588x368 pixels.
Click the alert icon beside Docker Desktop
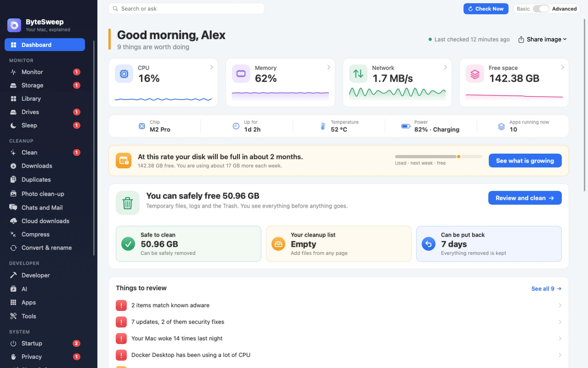click(121, 355)
